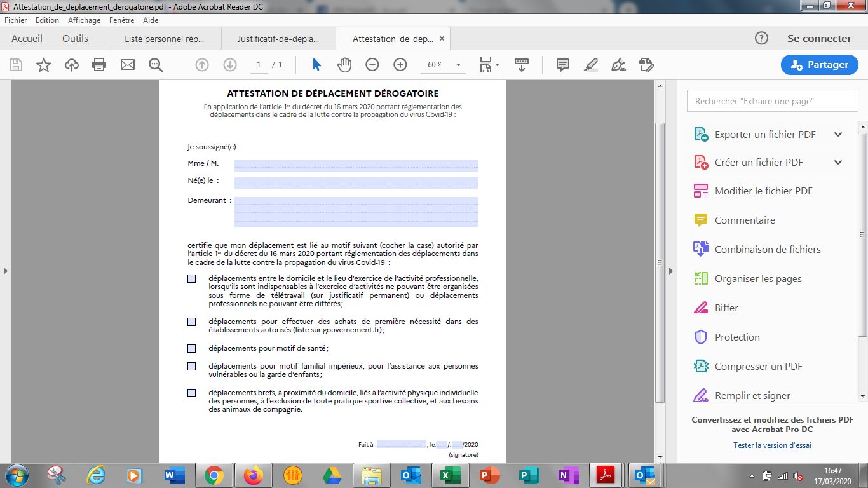
Task: Switch to the Outils tab
Action: point(75,38)
